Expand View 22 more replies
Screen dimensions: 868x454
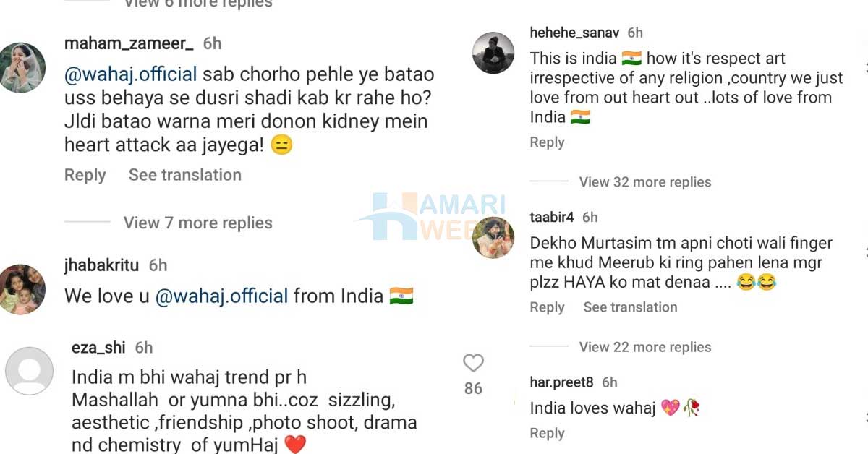[x=645, y=347]
